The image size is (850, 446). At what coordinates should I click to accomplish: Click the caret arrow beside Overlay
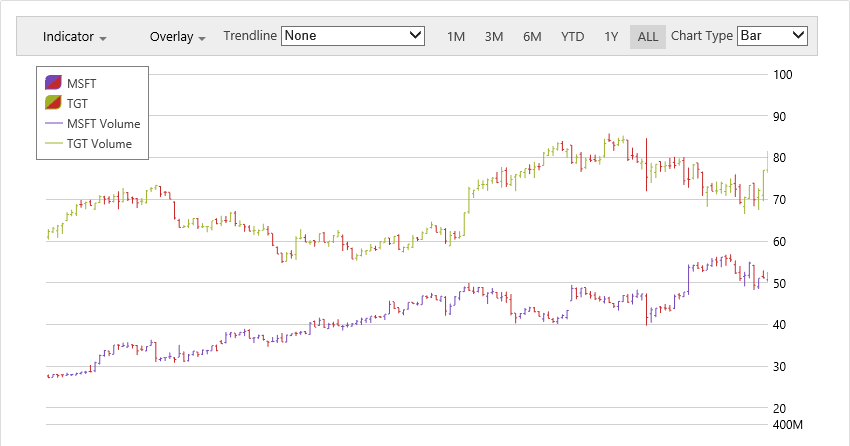[202, 38]
